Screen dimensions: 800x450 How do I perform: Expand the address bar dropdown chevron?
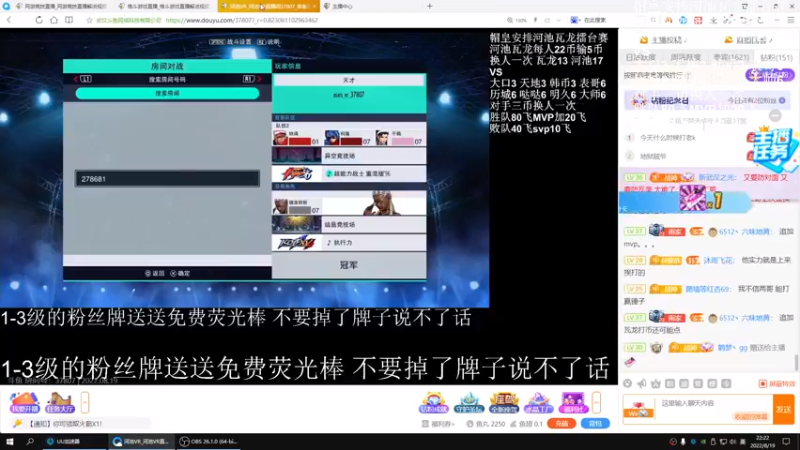[x=559, y=20]
